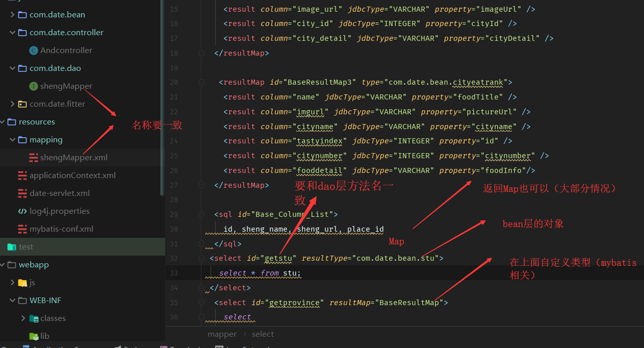This screenshot has width=644, height=348.
Task: Collapse the webapp folder
Action: [2, 265]
